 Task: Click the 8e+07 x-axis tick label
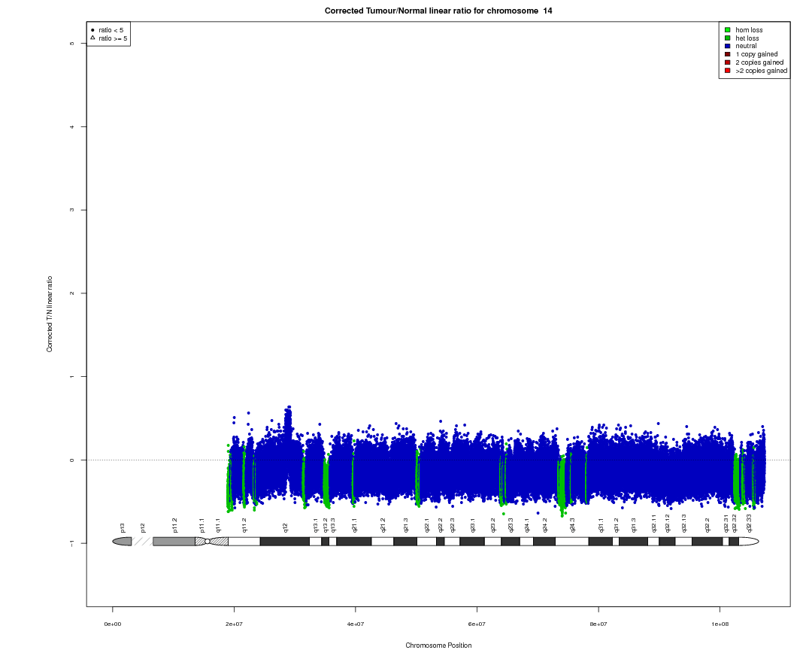[598, 624]
